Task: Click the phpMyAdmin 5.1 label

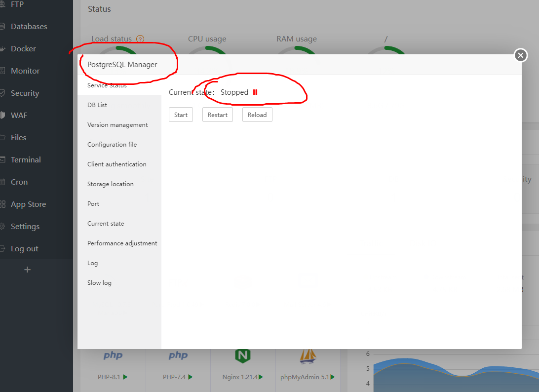Action: (x=305, y=377)
